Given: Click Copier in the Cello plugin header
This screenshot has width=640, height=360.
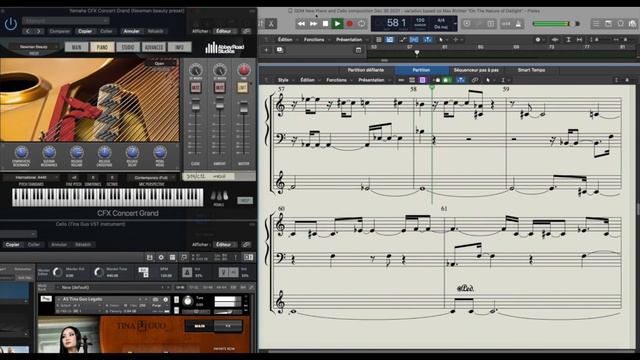Looking at the screenshot, I should coord(12,244).
